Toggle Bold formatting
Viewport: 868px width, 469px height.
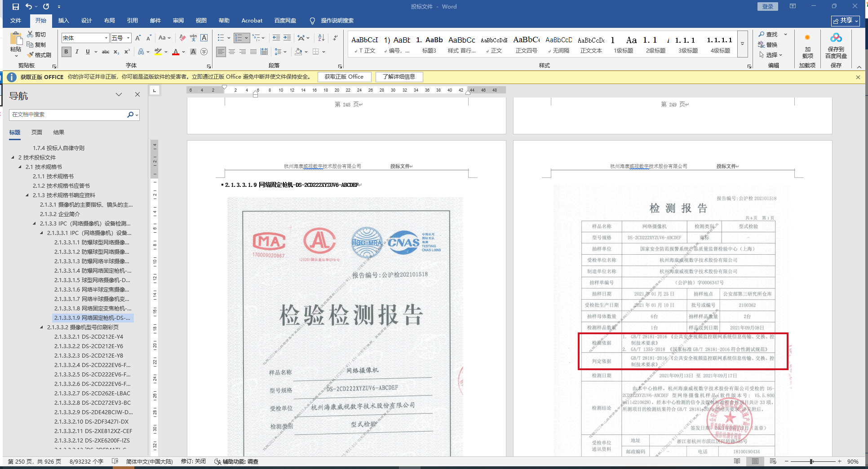pos(66,52)
